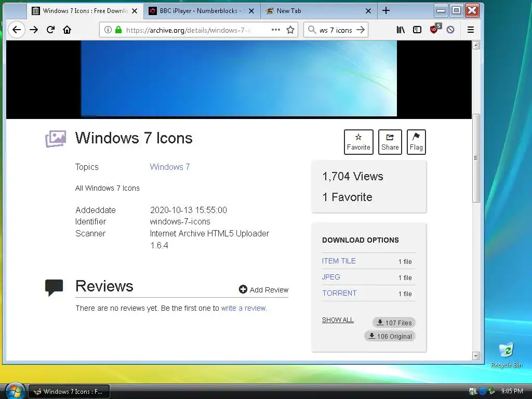Close the New Tab tab
The image size is (532, 399).
click(x=368, y=11)
